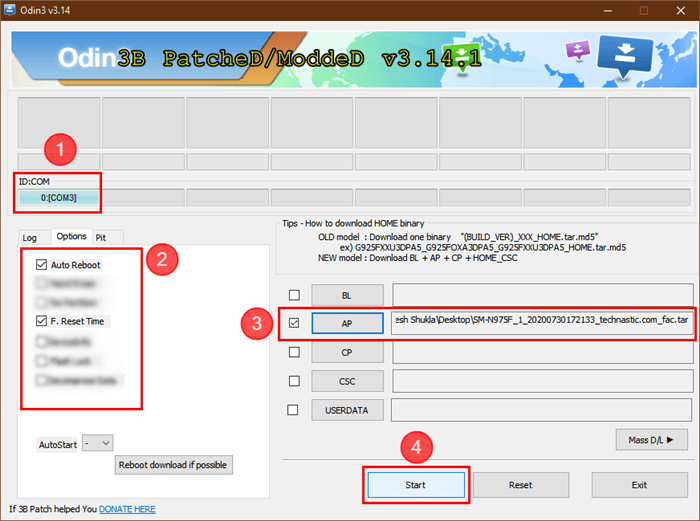Image resolution: width=700 pixels, height=521 pixels.
Task: Switch to the Pit tab
Action: (101, 238)
